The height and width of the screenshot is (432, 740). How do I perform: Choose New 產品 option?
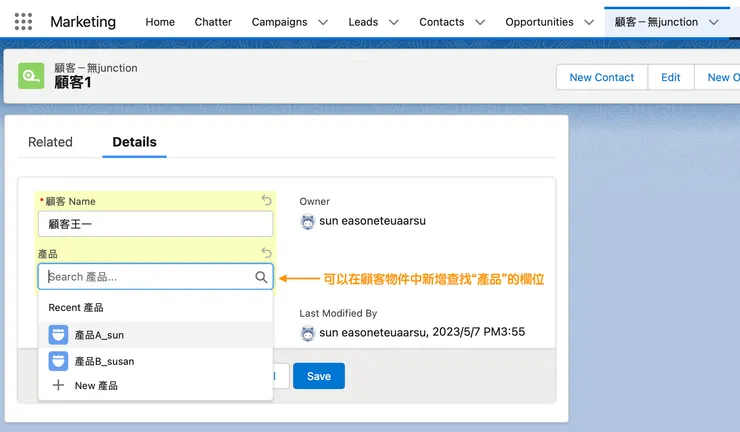tap(156, 385)
